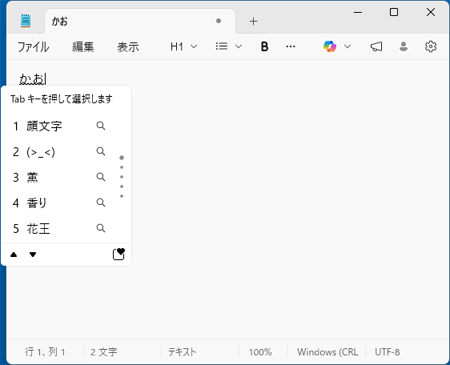Click the 2 文字 character count

tap(104, 352)
